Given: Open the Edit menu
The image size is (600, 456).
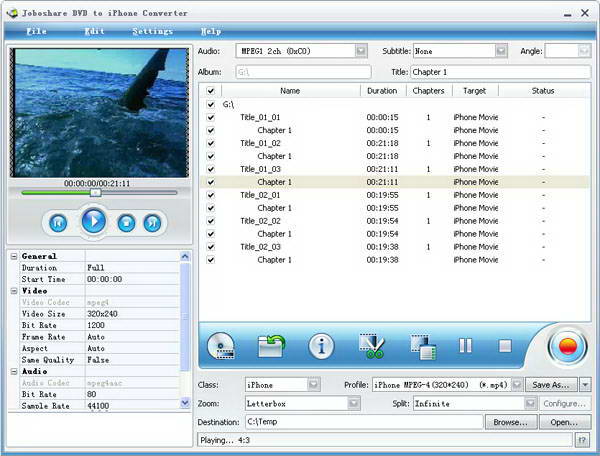Looking at the screenshot, I should click(94, 31).
